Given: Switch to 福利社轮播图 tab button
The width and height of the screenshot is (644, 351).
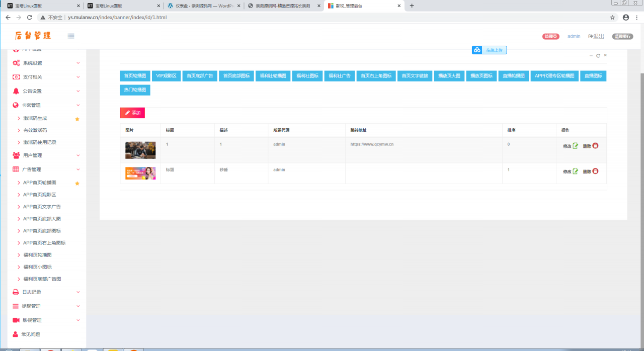Looking at the screenshot, I should pyautogui.click(x=273, y=76).
